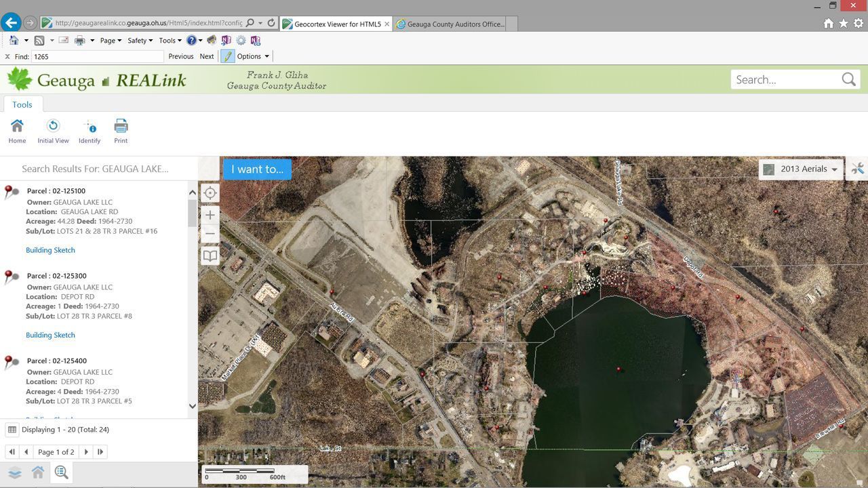868x488 pixels.
Task: Click the search magnifier icon
Action: (x=848, y=79)
